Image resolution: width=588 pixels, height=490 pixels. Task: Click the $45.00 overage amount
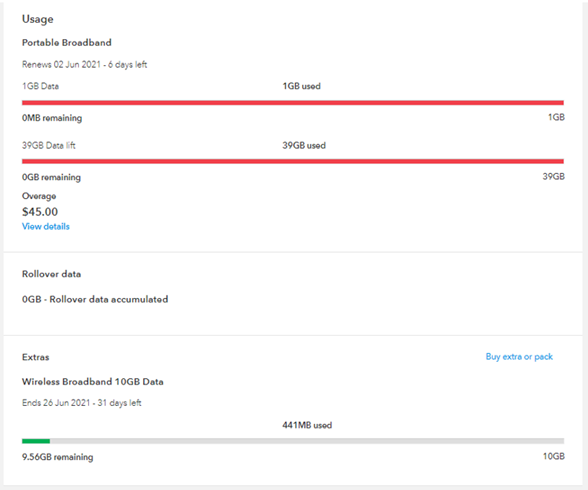pyautogui.click(x=40, y=212)
